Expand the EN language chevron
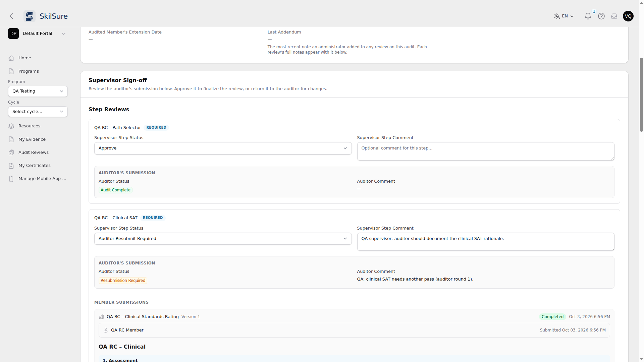 (x=572, y=16)
